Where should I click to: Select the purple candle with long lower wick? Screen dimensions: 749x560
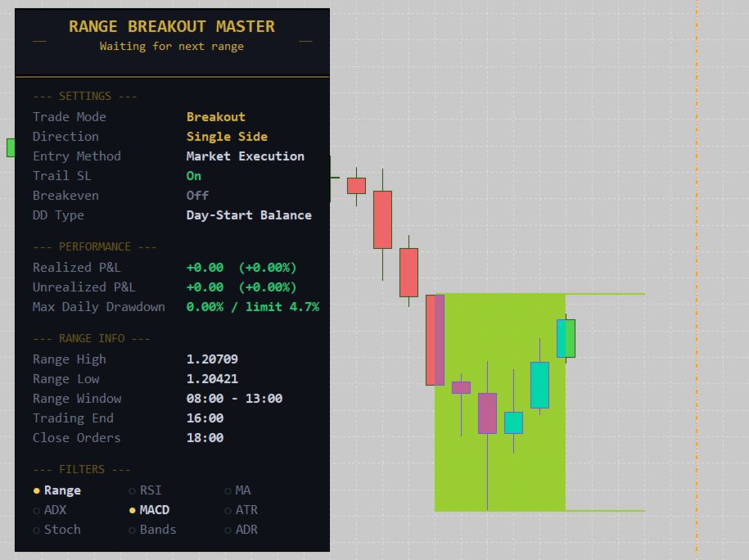pyautogui.click(x=487, y=413)
